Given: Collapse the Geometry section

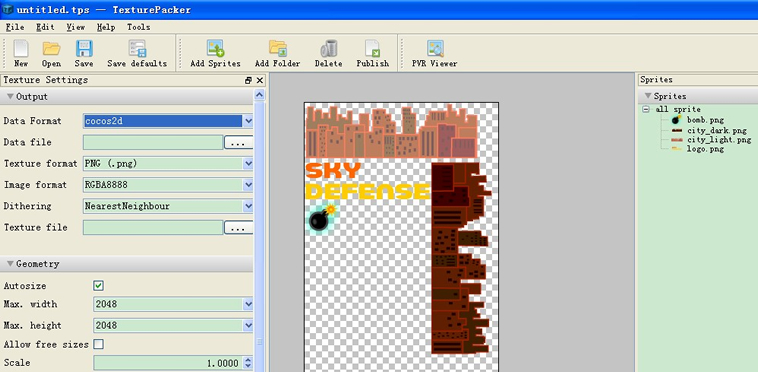Looking at the screenshot, I should (10, 264).
